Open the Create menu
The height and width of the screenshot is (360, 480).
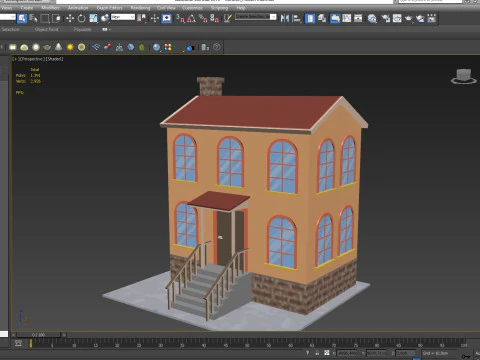point(27,8)
